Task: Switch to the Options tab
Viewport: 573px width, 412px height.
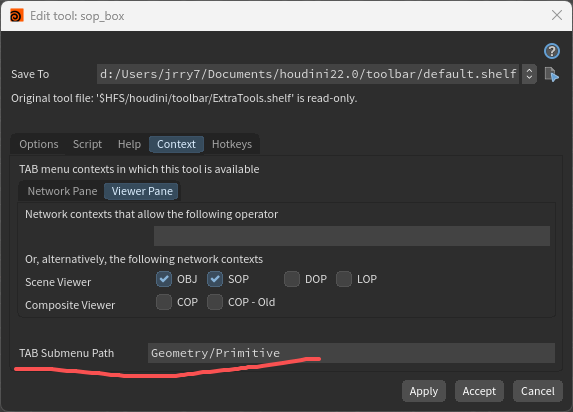Action: pos(39,144)
